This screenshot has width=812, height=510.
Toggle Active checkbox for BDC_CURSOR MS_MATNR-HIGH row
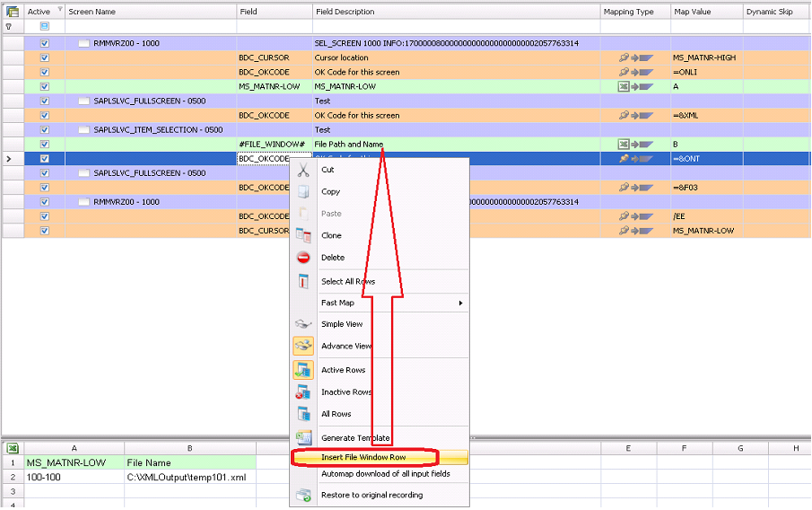pos(45,57)
